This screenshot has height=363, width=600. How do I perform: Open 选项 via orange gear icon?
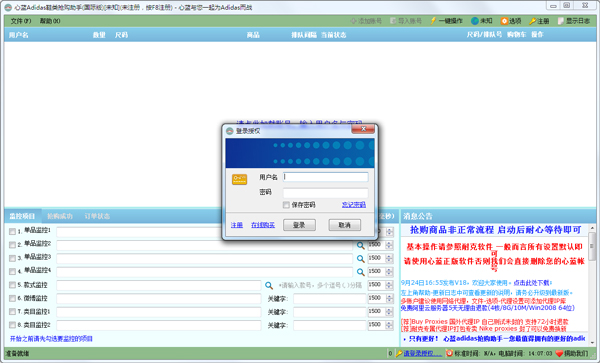[x=504, y=21]
